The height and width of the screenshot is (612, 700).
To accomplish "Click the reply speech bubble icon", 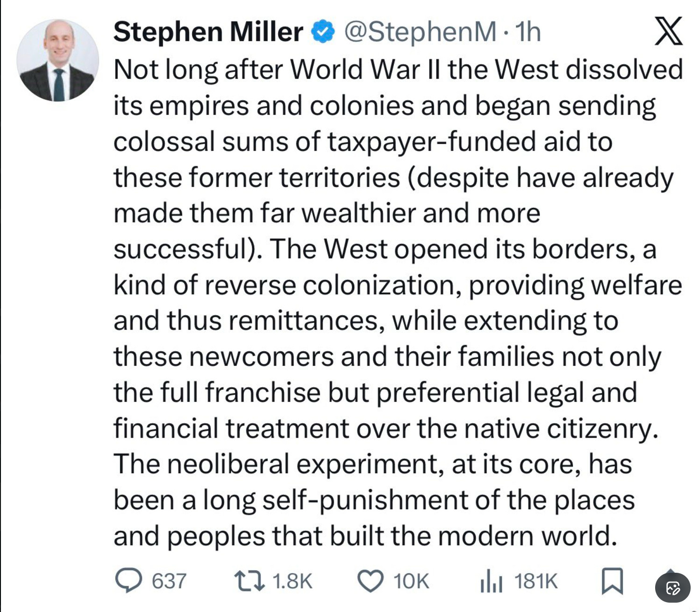I will point(128,581).
